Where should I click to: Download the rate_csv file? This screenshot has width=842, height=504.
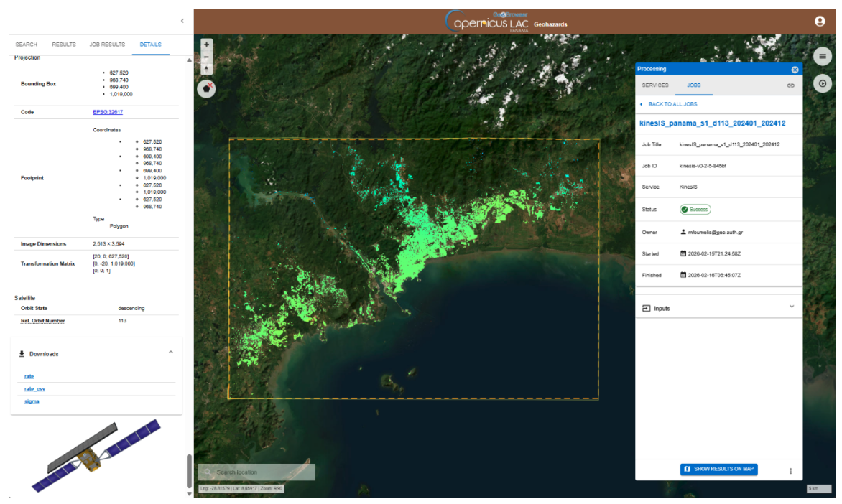35,389
